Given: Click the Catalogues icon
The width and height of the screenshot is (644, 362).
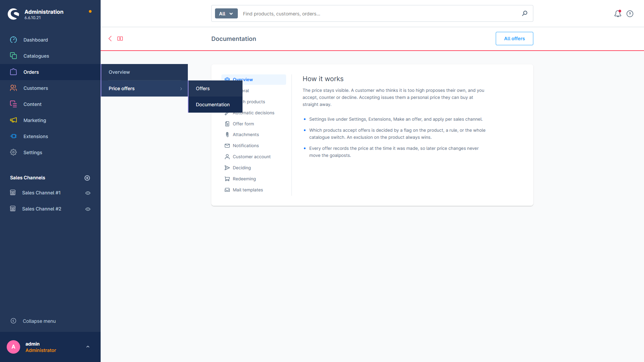Looking at the screenshot, I should point(13,56).
